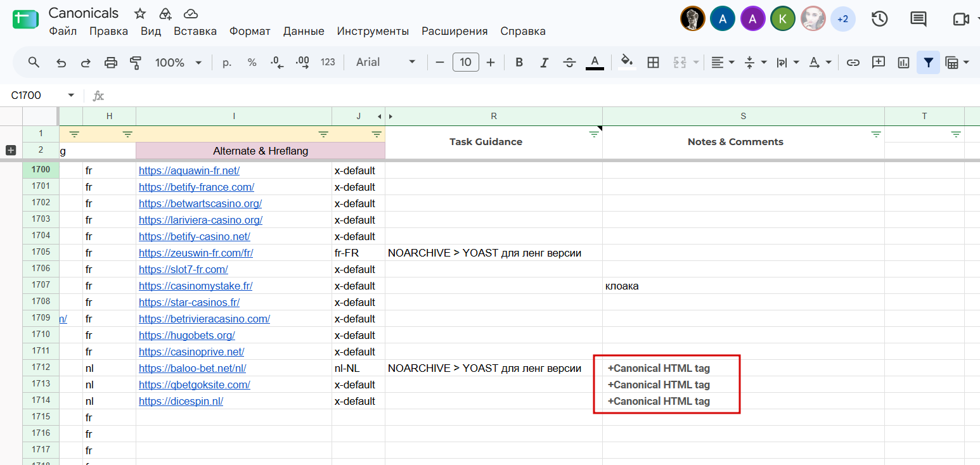
Task: Check the cloud save status icon
Action: pyautogui.click(x=191, y=13)
